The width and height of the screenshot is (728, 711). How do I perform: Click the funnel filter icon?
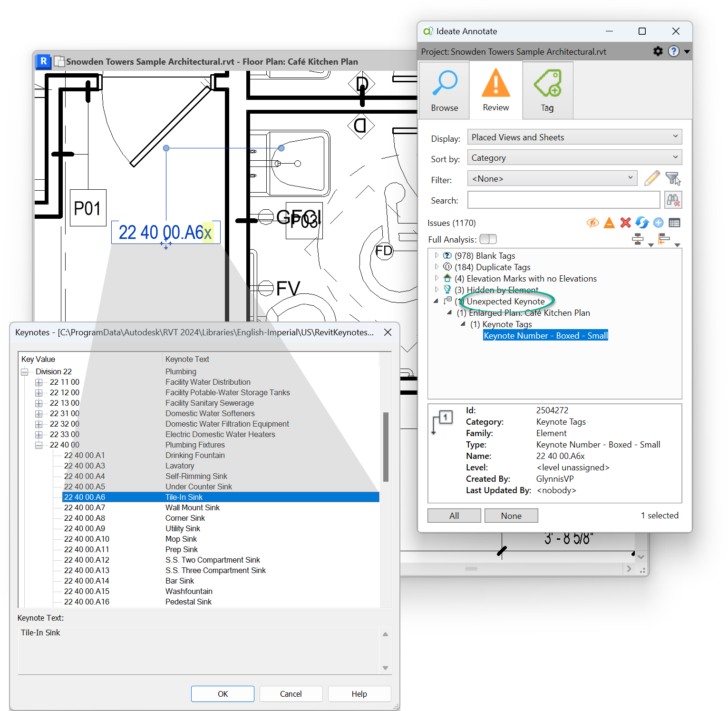[673, 178]
